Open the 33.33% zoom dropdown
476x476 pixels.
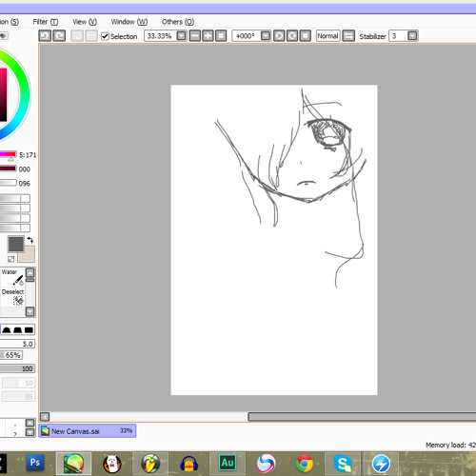pos(181,36)
